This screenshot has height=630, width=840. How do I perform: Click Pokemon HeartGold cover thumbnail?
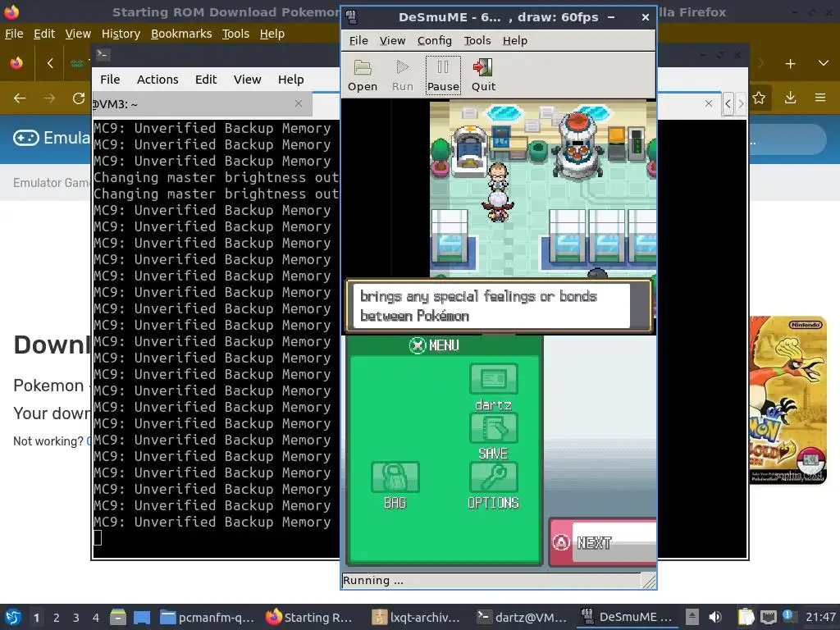(787, 399)
